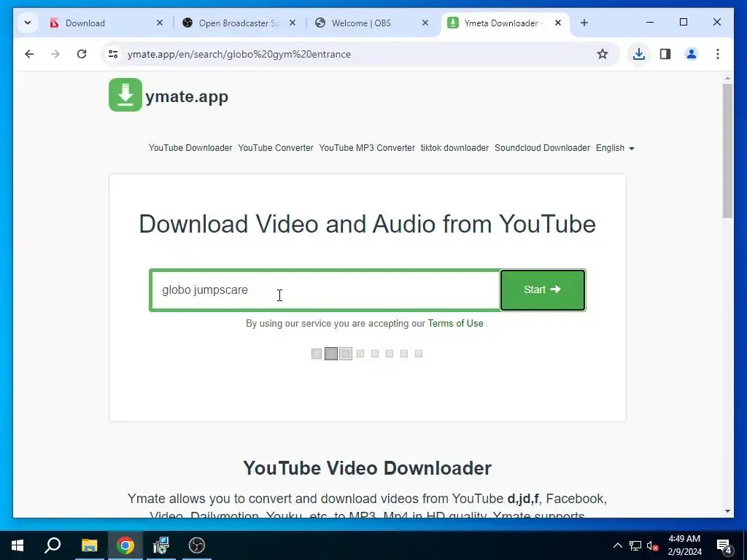Minimize the Chrome window
Screen dimensions: 747x560
[x=650, y=23]
